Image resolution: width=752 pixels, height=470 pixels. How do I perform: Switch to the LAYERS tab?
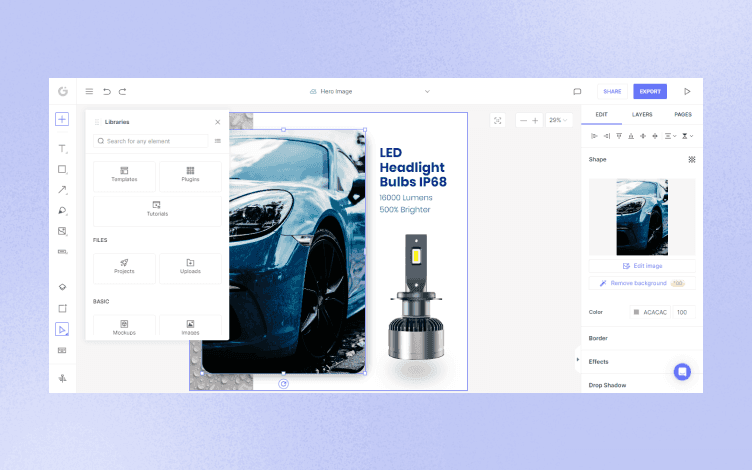tap(642, 115)
